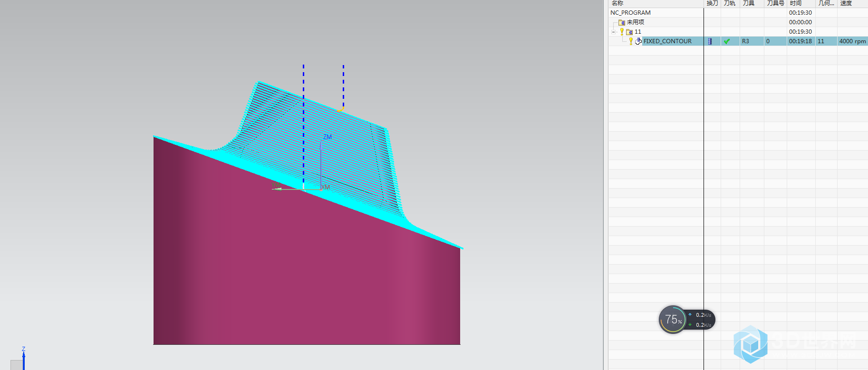The width and height of the screenshot is (868, 370).
Task: Click the 00:19:30 time in the 11 row
Action: click(x=800, y=32)
